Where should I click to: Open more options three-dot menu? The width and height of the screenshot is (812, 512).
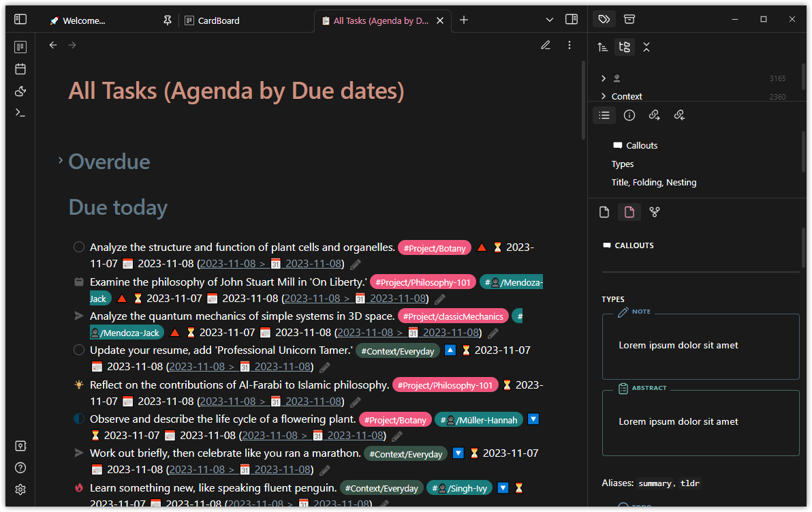pyautogui.click(x=569, y=45)
